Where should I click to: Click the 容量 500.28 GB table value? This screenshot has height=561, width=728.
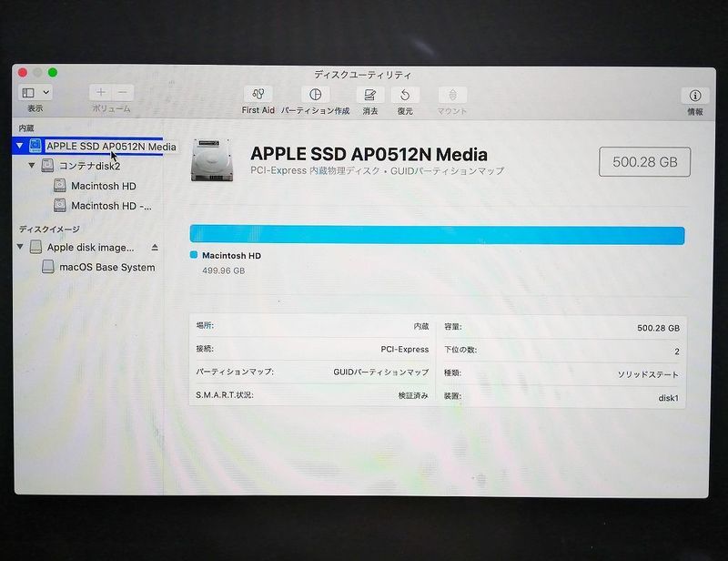(658, 328)
